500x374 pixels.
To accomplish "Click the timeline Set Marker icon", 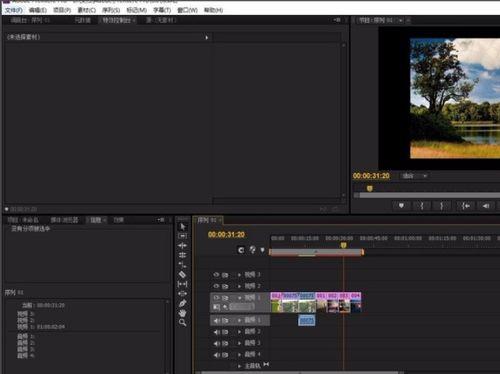I will click(x=262, y=250).
